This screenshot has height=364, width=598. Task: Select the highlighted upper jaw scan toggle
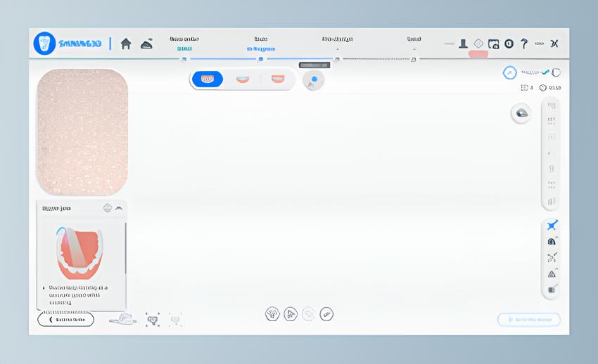[x=208, y=79]
